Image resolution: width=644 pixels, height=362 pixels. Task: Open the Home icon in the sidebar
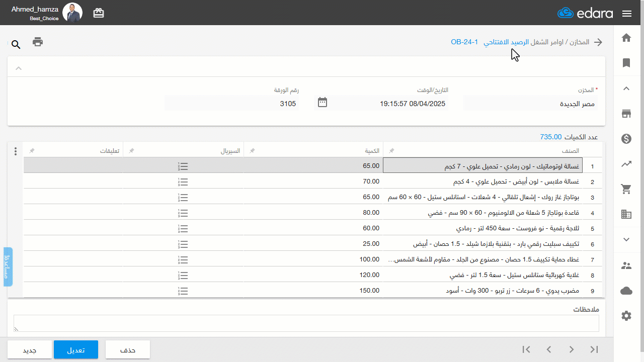tap(626, 38)
